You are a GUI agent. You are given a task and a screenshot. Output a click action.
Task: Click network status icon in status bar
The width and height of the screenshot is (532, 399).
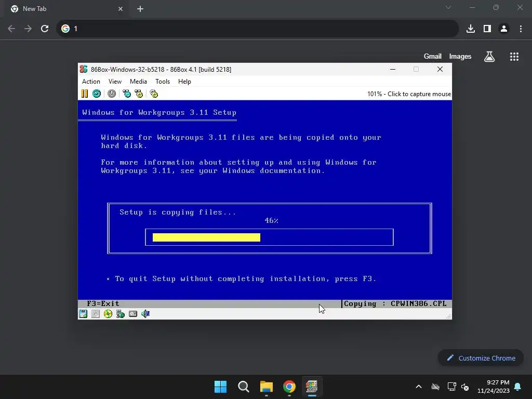click(x=121, y=314)
